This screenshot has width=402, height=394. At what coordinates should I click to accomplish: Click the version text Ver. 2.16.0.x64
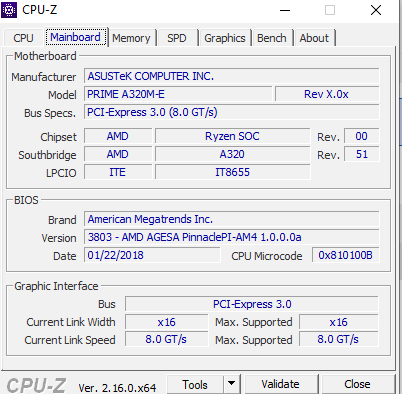(117, 388)
